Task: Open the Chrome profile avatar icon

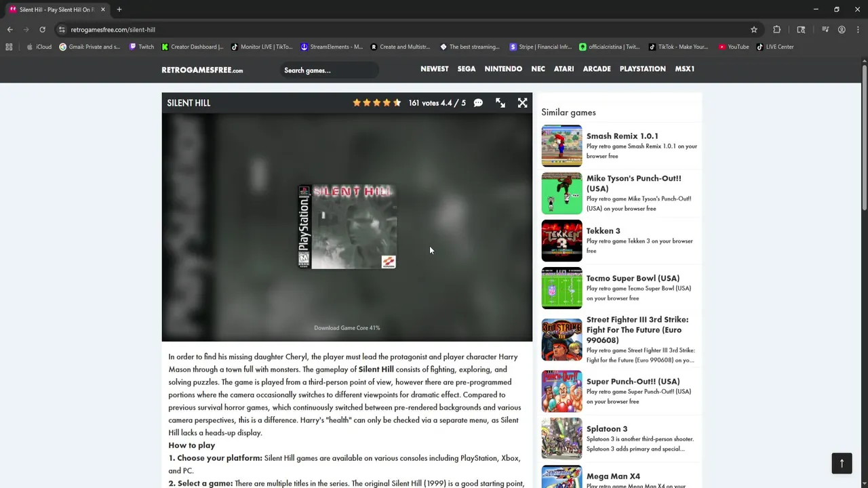Action: [842, 30]
